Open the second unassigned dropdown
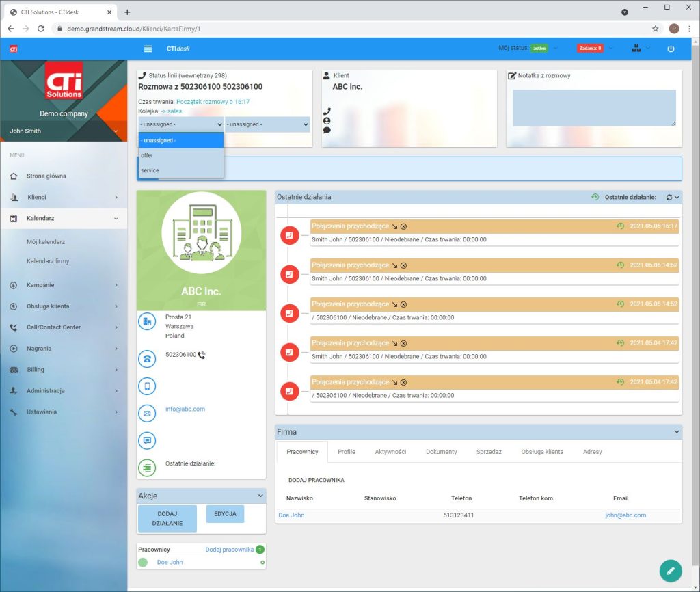This screenshot has width=700, height=592. [x=267, y=124]
